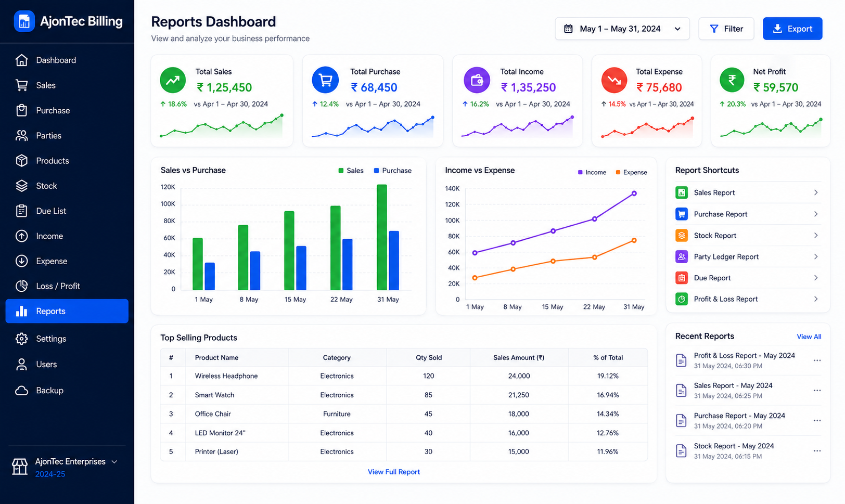Click the Total Expense red trend icon
The image size is (845, 504).
[x=614, y=80]
